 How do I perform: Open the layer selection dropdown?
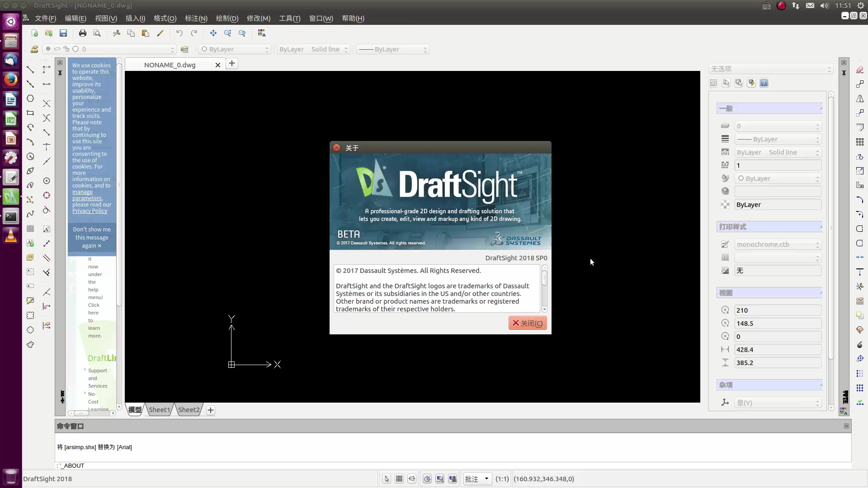tap(109, 49)
